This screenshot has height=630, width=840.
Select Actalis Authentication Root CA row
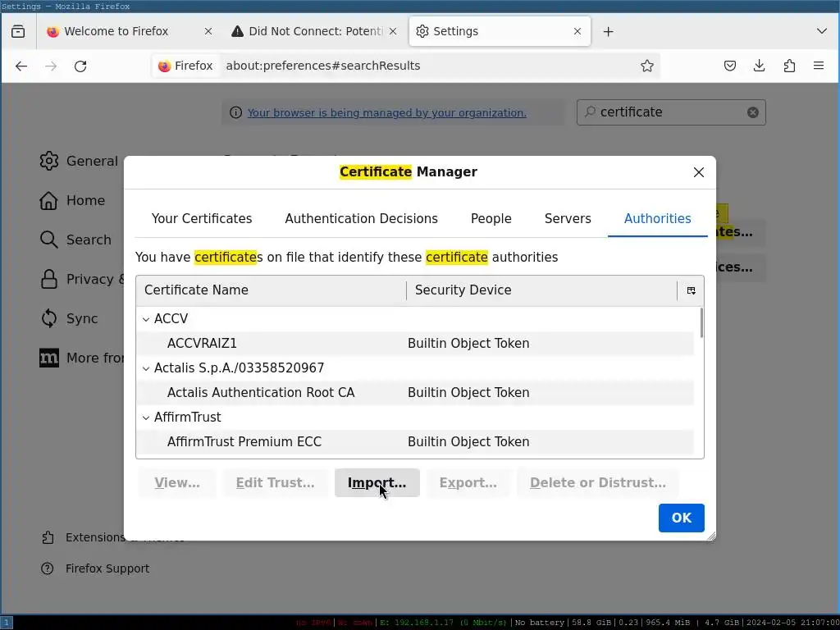[415, 393]
